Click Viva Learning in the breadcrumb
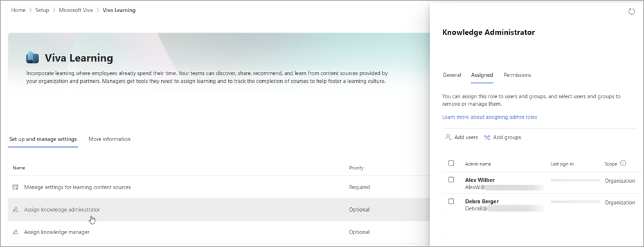The width and height of the screenshot is (644, 247). tap(119, 10)
